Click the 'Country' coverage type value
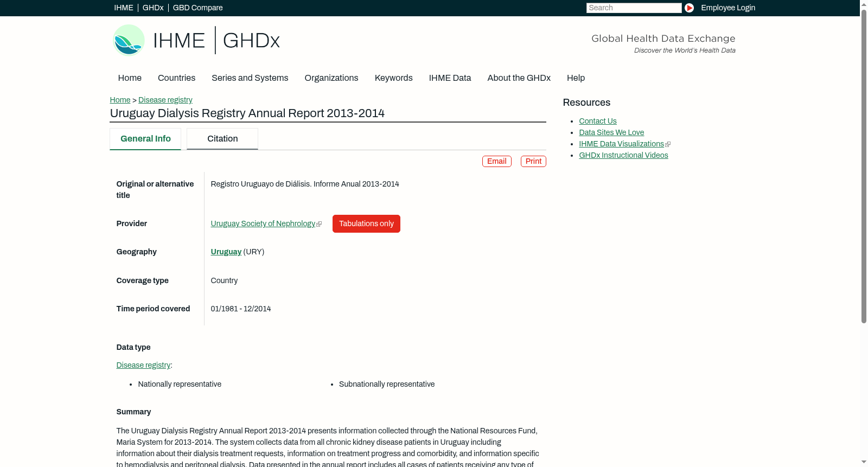868x467 pixels. tap(224, 280)
